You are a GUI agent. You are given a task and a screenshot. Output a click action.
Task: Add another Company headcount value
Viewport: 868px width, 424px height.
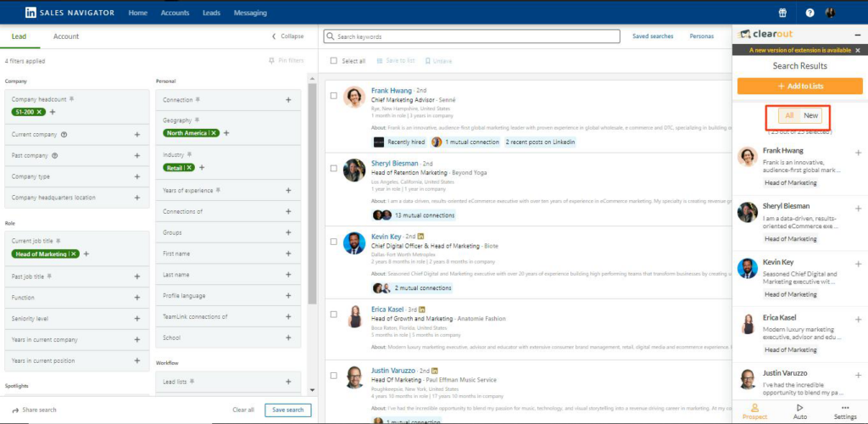[x=53, y=112]
